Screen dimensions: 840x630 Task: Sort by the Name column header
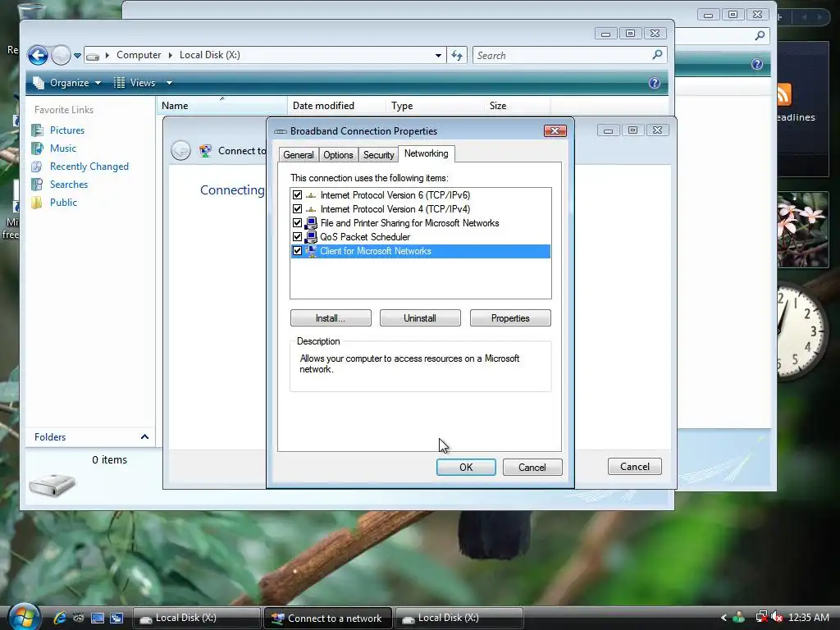pyautogui.click(x=221, y=106)
